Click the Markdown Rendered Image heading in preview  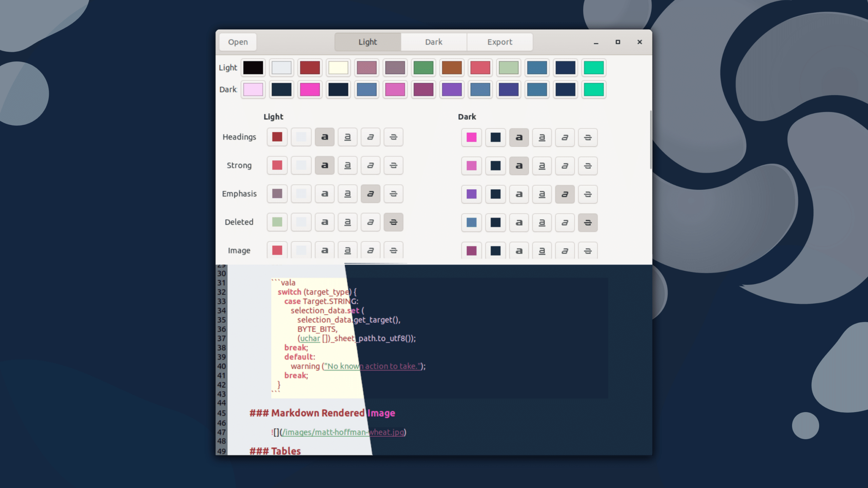click(322, 413)
